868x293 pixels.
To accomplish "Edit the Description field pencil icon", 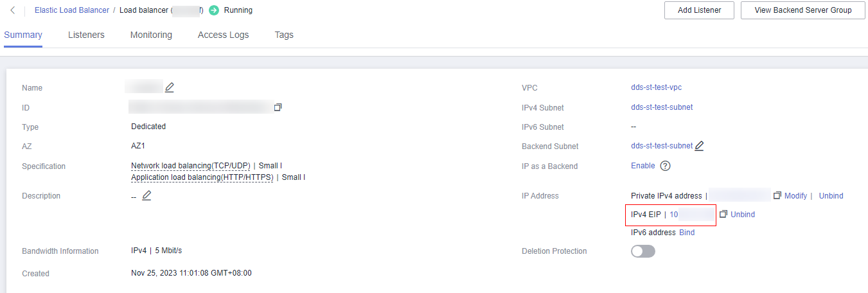I will click(x=146, y=195).
